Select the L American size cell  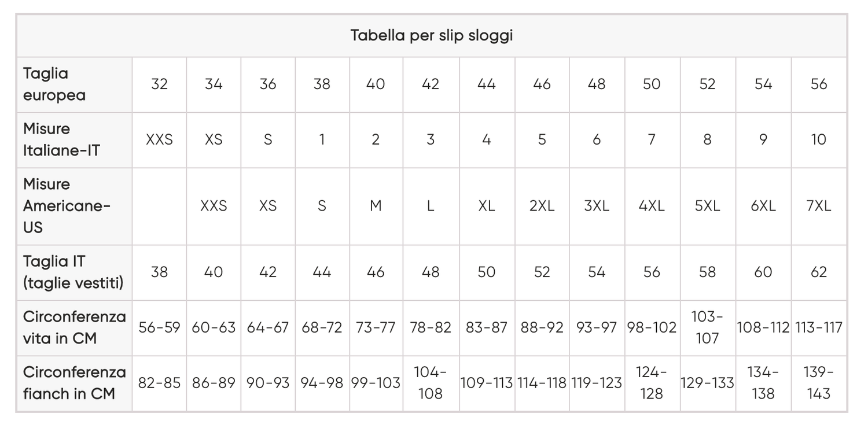431,206
